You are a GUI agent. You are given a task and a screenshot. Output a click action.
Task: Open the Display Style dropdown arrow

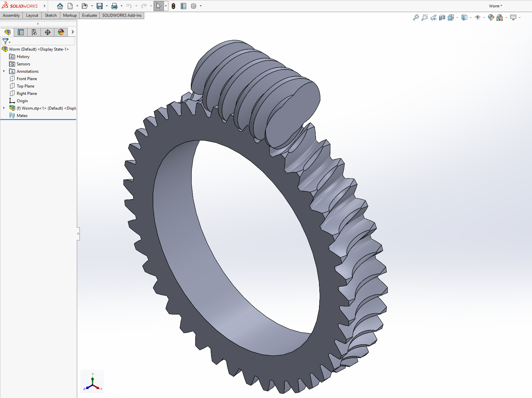pyautogui.click(x=471, y=17)
